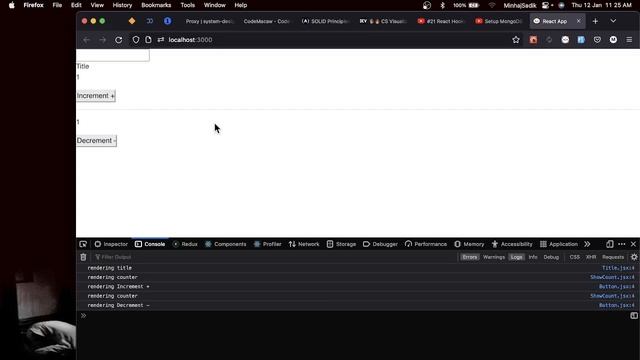The width and height of the screenshot is (640, 360).
Task: Open the Redux devtools panel
Action: point(185,244)
